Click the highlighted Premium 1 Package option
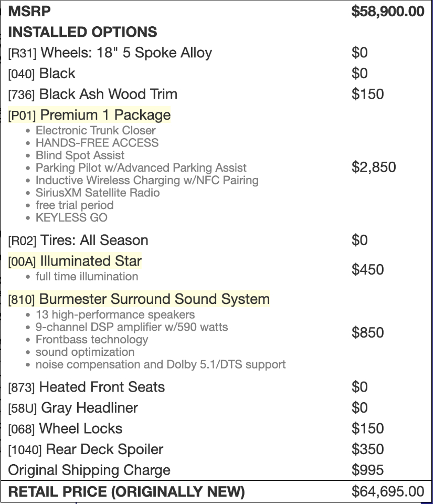This screenshot has width=434, height=504. [x=90, y=115]
